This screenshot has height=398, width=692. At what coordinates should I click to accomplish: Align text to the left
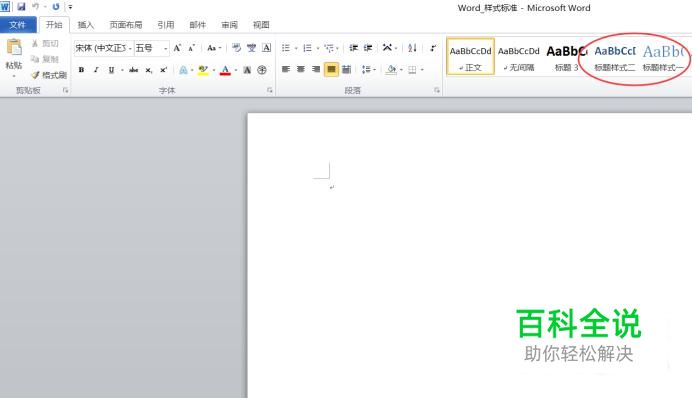point(286,69)
